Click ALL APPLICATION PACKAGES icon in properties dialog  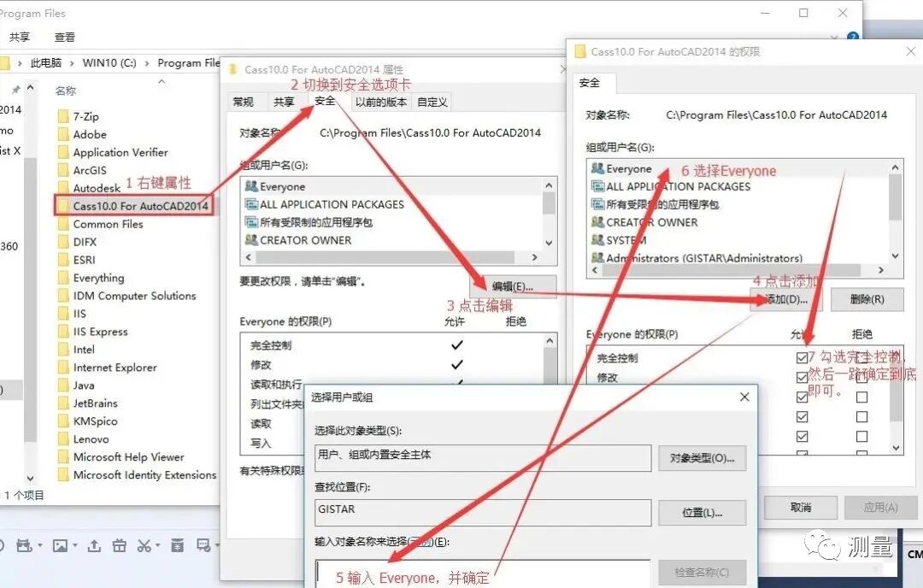[251, 204]
